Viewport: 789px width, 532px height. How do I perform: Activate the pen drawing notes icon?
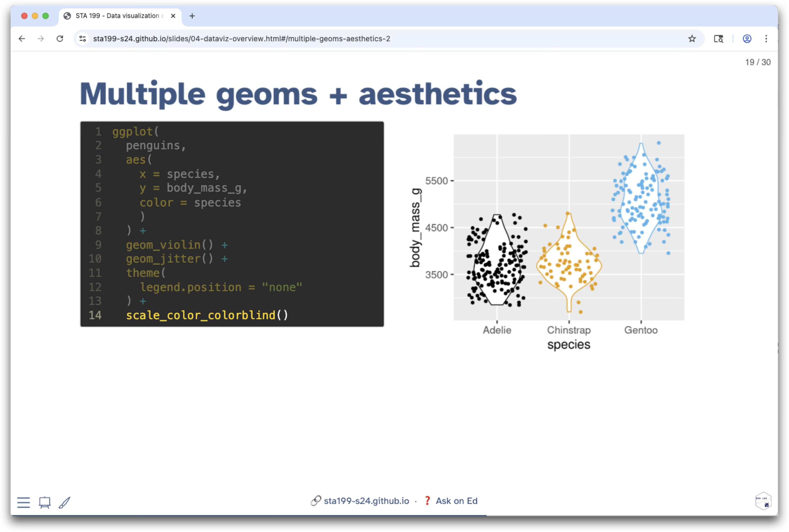(65, 502)
